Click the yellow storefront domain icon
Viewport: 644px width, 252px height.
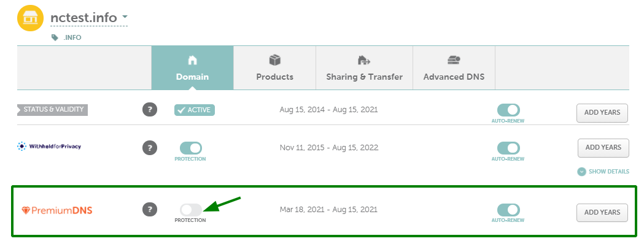(31, 18)
